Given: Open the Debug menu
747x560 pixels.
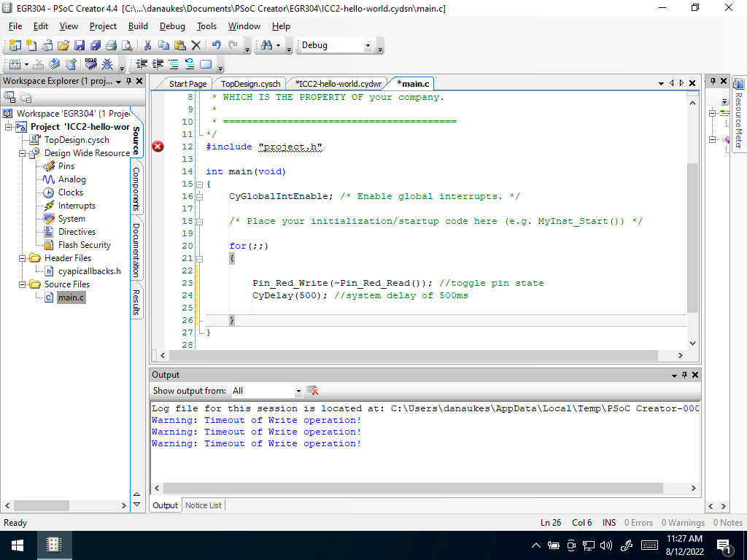Looking at the screenshot, I should pyautogui.click(x=172, y=26).
